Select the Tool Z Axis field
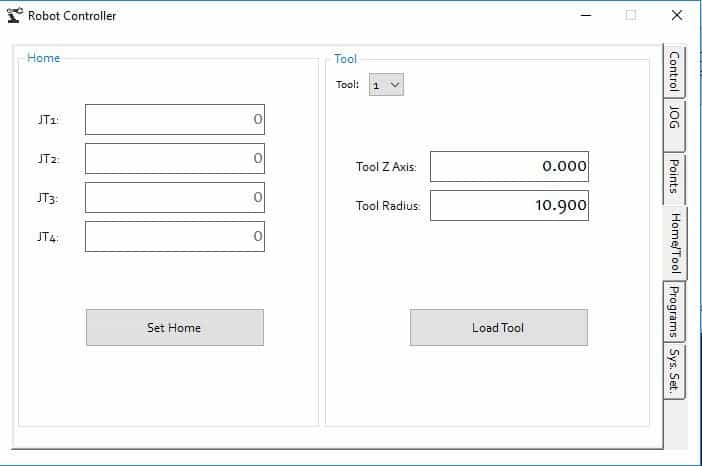 click(x=509, y=167)
